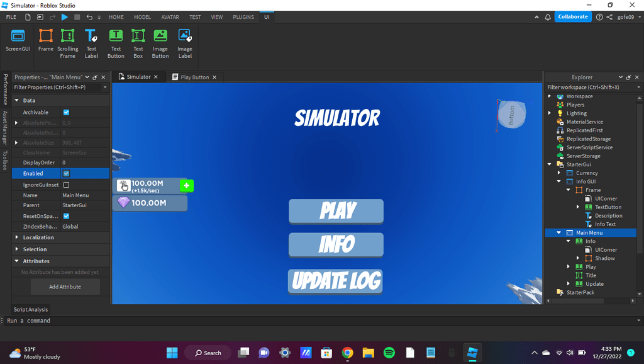Open the notifications bell
Image resolution: width=644 pixels, height=364 pixels.
coord(548,17)
